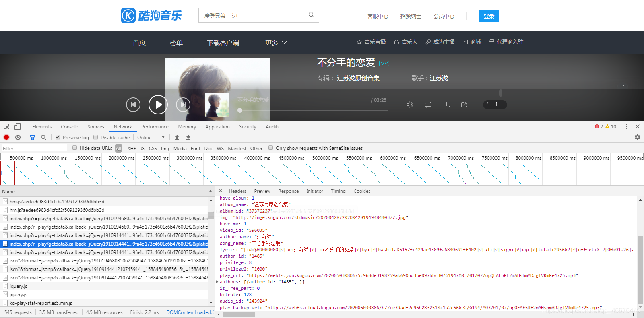Viewport: 644px width, 318px height.
Task: Toggle the network filter funnel icon
Action: (x=33, y=137)
